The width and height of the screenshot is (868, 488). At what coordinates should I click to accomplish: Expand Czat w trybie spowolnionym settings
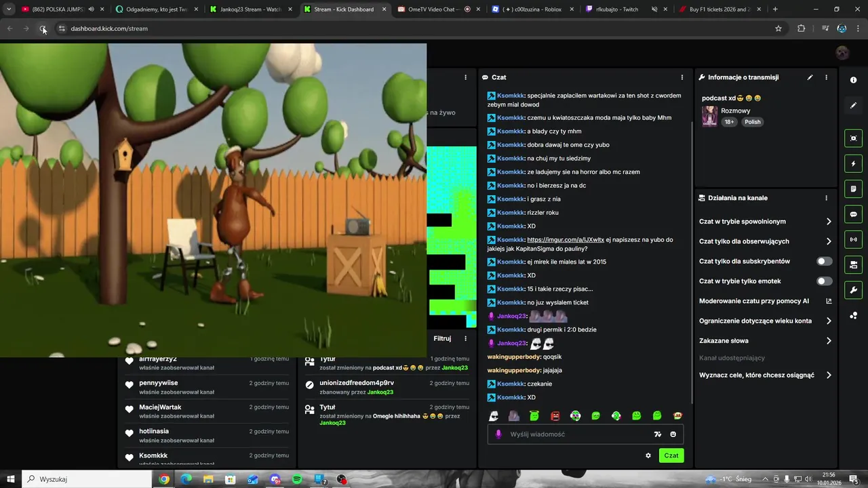coord(765,222)
